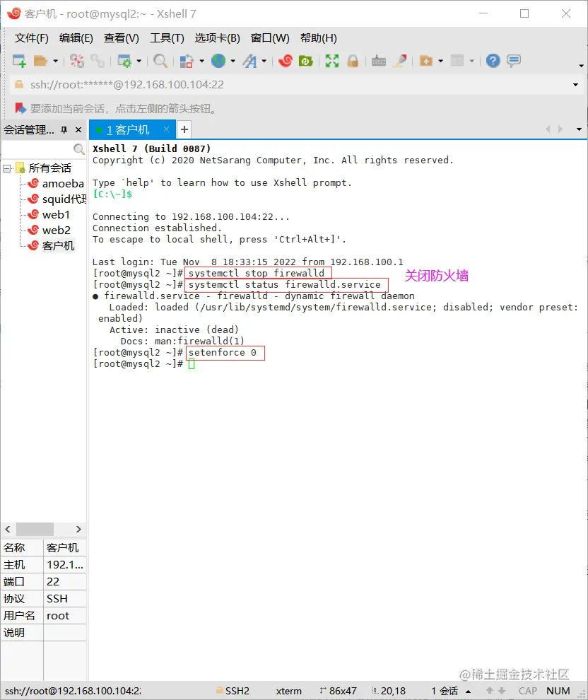Click the 端口 value 22 cell
Image resolution: width=588 pixels, height=700 pixels.
65,582
